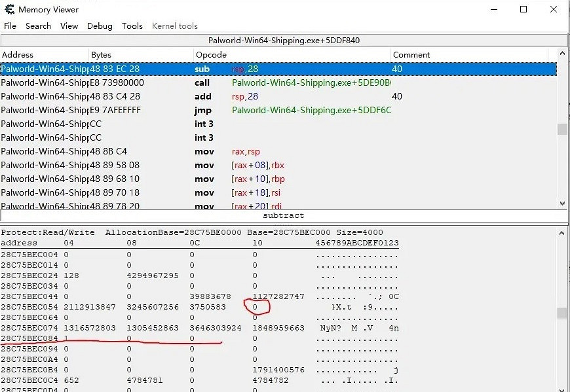Open the Kernel tools menu
570x392 pixels.
tap(175, 26)
